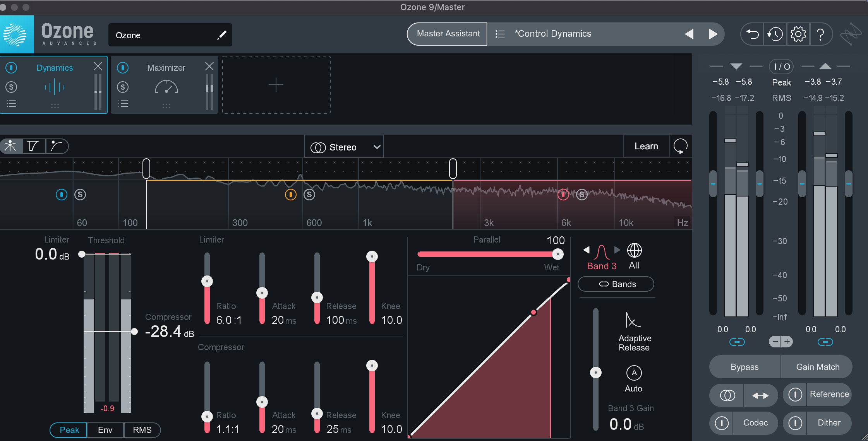The width and height of the screenshot is (868, 441).
Task: Open the Dynamics module preset list icon
Action: (12, 103)
